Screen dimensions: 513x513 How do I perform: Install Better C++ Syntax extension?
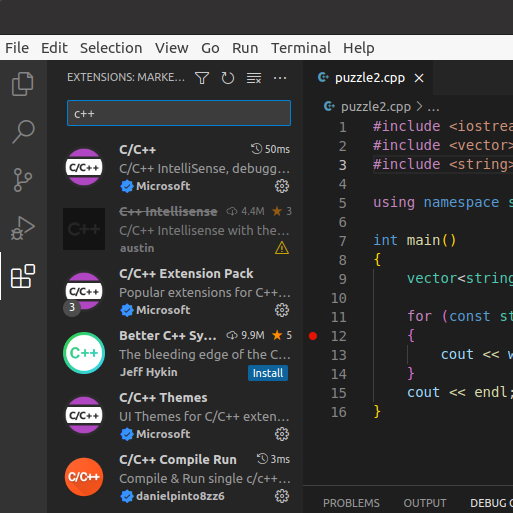click(268, 373)
